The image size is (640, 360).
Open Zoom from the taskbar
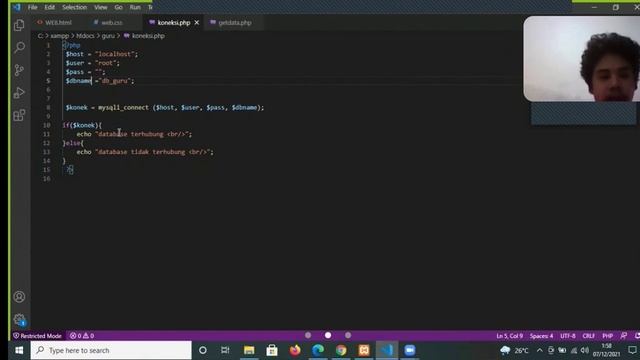(410, 350)
